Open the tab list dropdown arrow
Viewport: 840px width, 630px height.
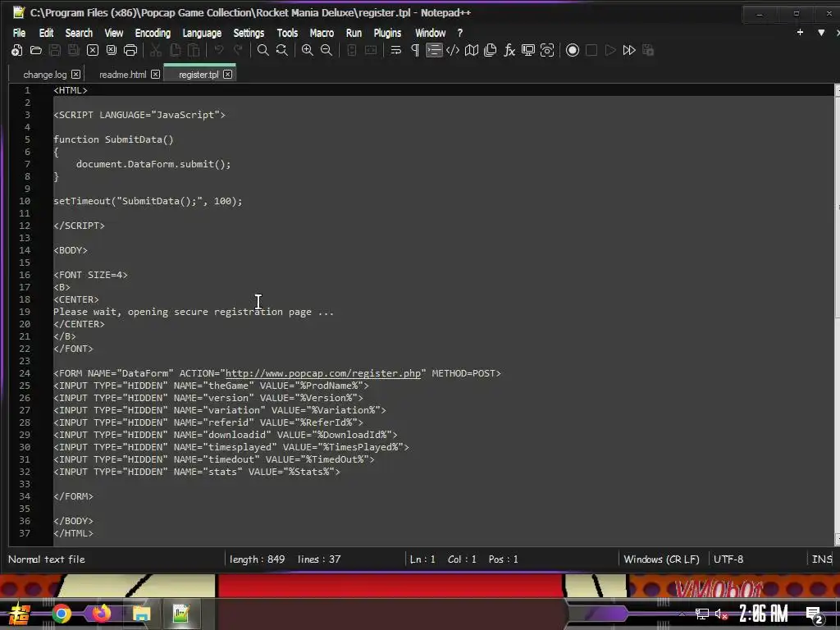tap(820, 33)
